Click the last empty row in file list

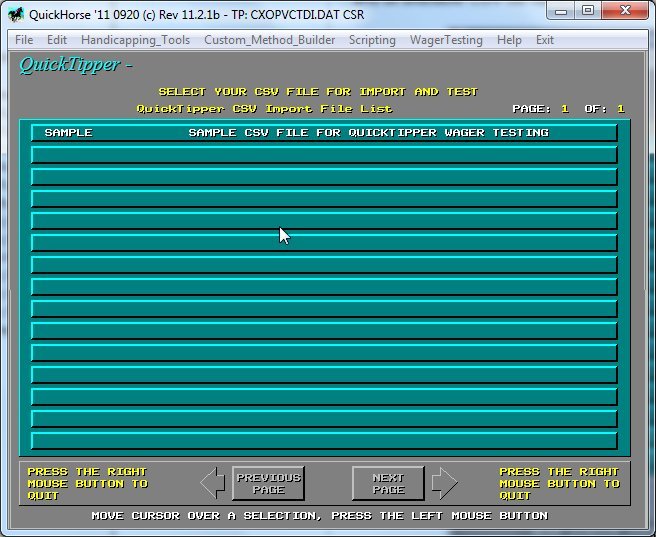coord(324,441)
